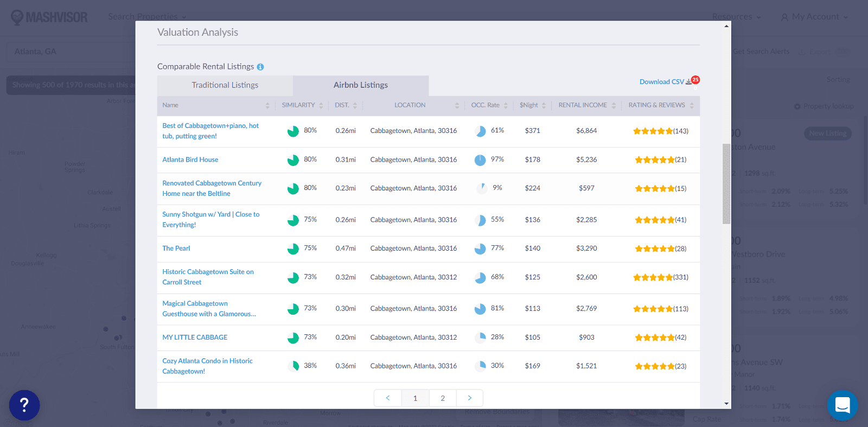Select the Airbnb Listings tab
This screenshot has height=427, width=868.
pos(361,85)
